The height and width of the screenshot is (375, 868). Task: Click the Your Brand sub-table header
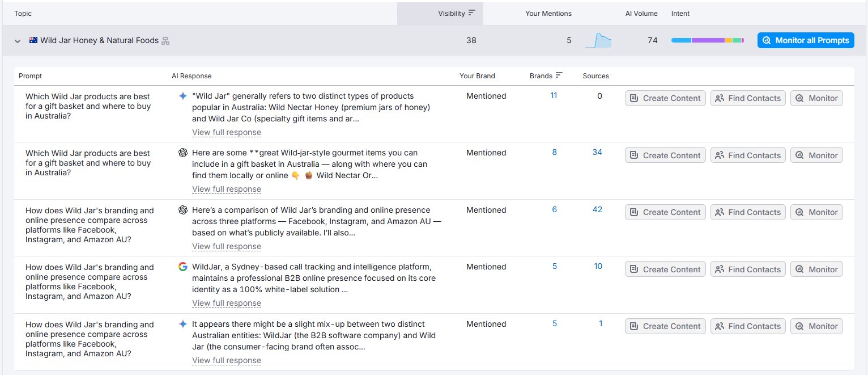click(477, 76)
